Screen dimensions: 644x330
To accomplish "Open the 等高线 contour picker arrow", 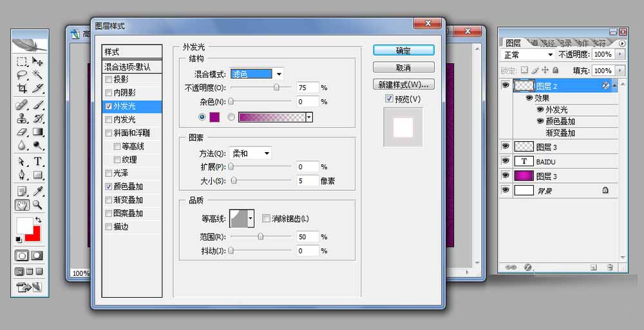I will [x=251, y=218].
